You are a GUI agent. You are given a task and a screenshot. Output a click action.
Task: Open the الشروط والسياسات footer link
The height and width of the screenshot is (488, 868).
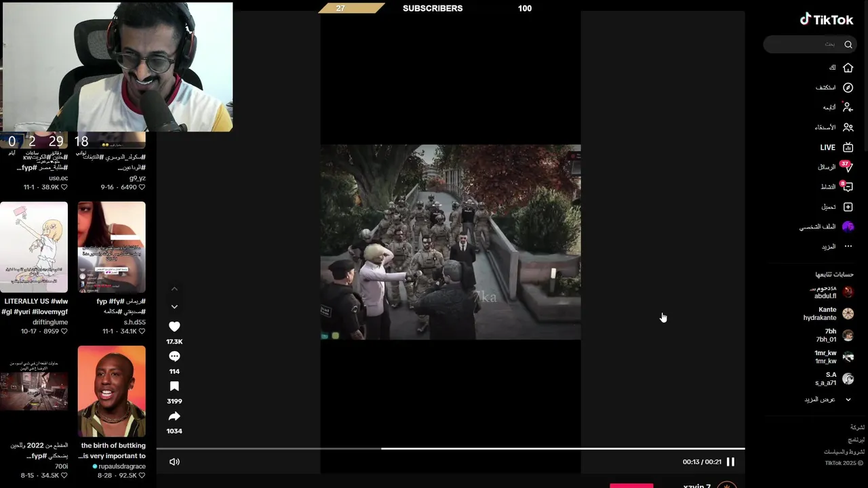pos(844,452)
